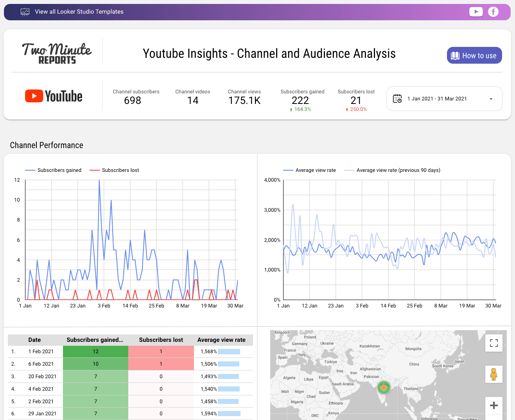Image resolution: width=515 pixels, height=420 pixels.
Task: Click the How to use button
Action: 474,55
